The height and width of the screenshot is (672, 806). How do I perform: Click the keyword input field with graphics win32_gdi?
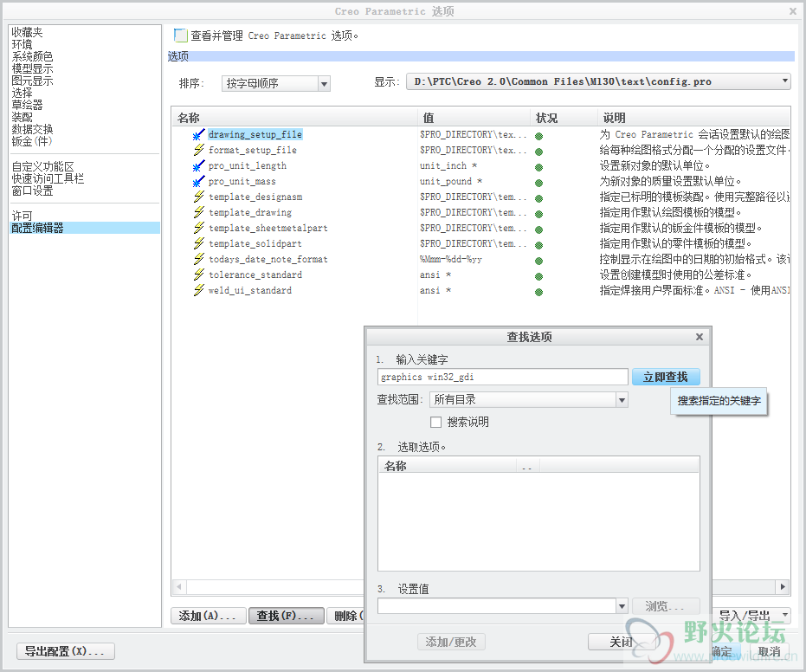pyautogui.click(x=503, y=377)
